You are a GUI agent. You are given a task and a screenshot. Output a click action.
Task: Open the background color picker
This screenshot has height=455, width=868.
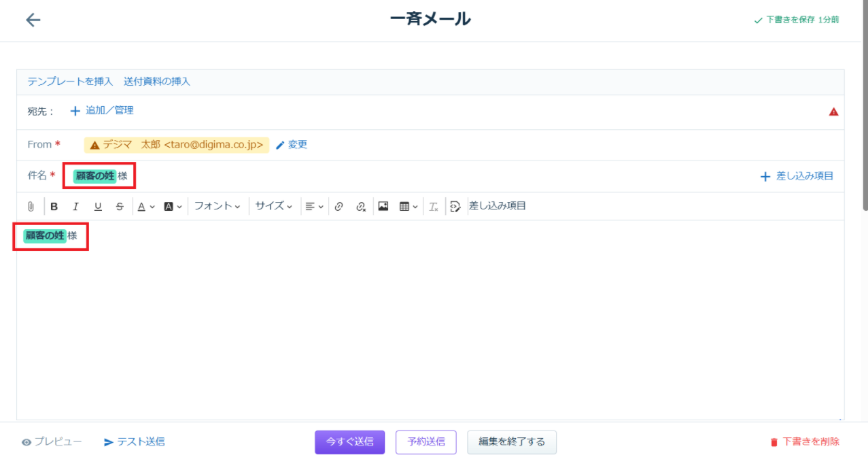tap(173, 207)
